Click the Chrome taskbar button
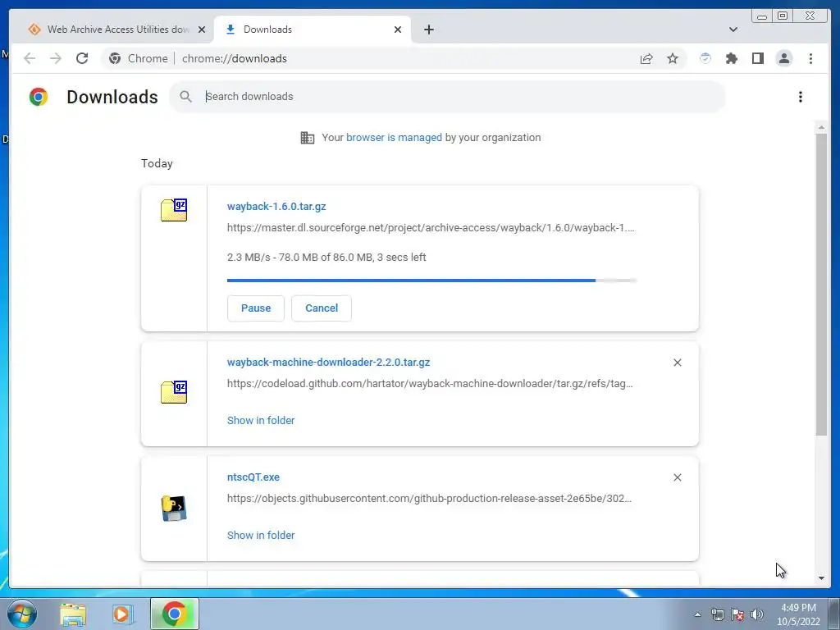 [x=175, y=614]
